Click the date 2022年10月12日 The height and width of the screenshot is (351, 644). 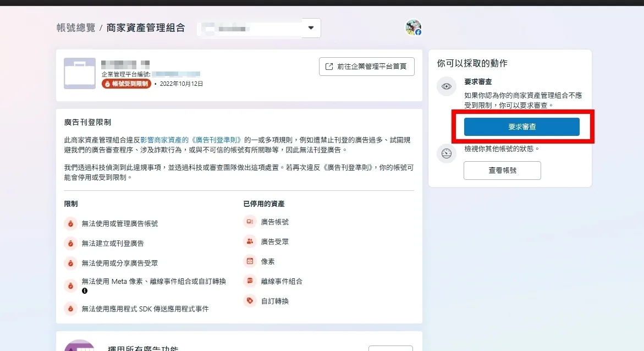coord(181,84)
